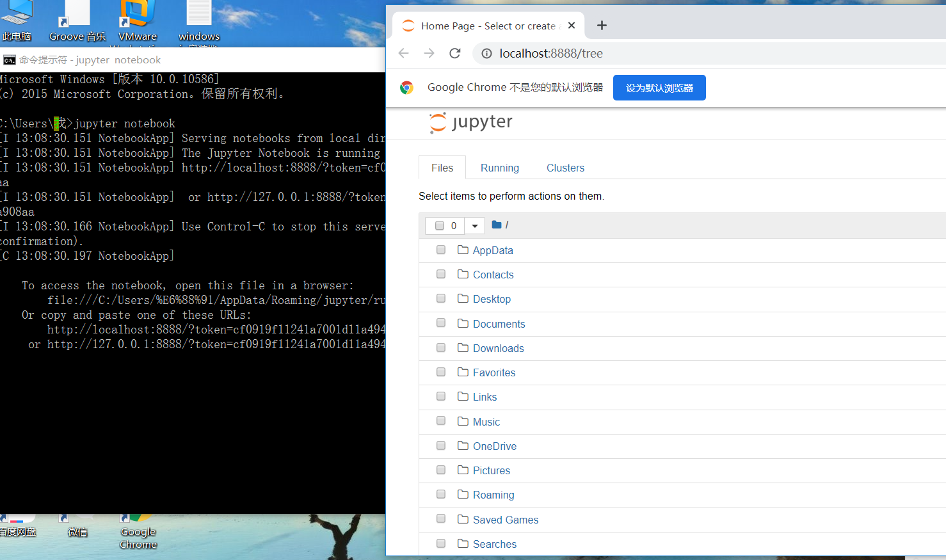Switch to the Clusters tab
946x560 pixels.
[x=565, y=168]
